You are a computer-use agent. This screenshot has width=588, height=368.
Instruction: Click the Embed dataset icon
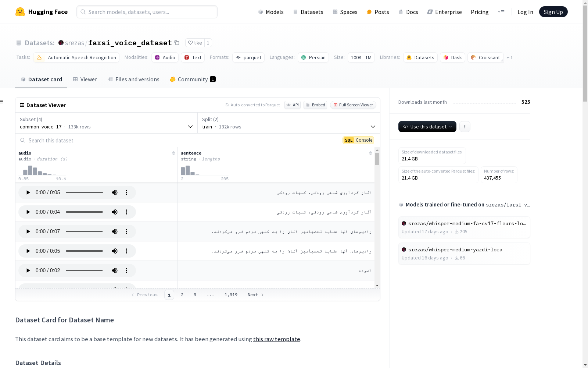pos(315,105)
